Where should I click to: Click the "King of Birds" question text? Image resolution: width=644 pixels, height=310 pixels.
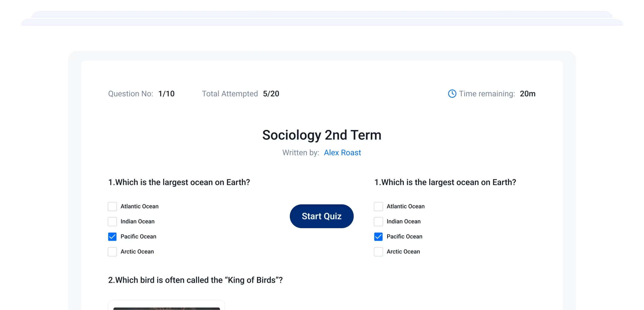pos(195,280)
